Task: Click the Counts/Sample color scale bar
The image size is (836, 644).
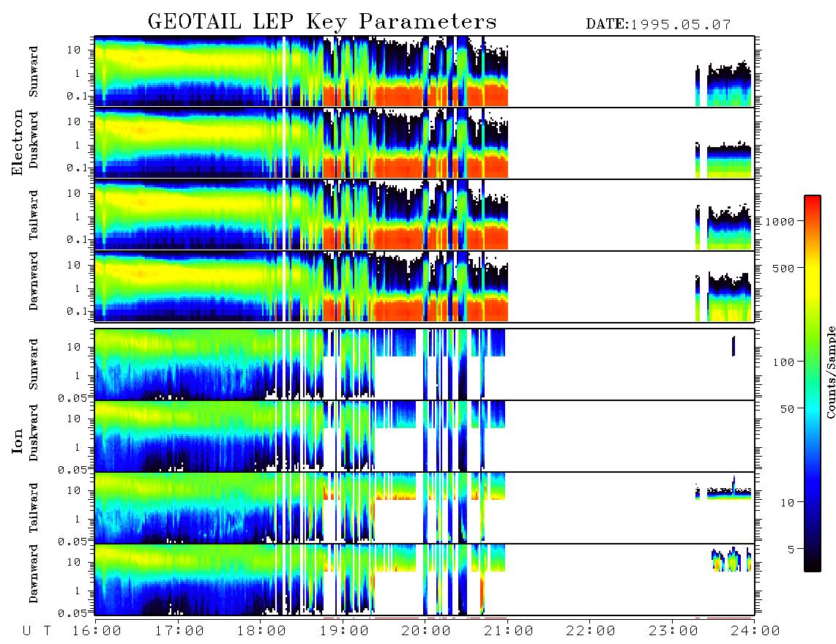Action: 813,383
